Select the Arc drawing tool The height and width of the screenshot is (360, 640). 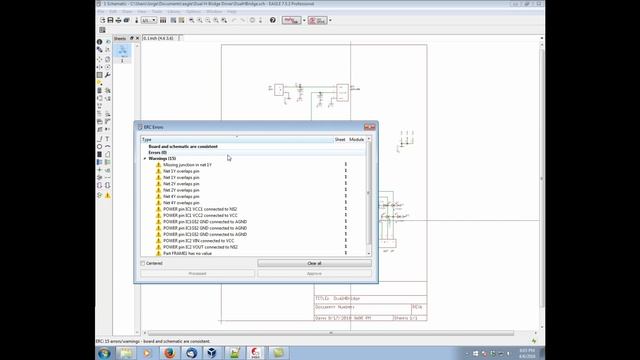(x=108, y=147)
